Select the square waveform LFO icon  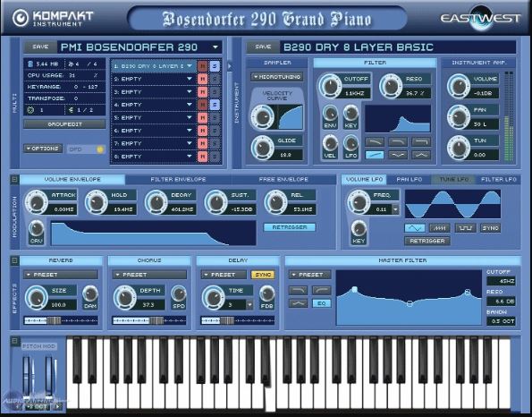point(465,228)
